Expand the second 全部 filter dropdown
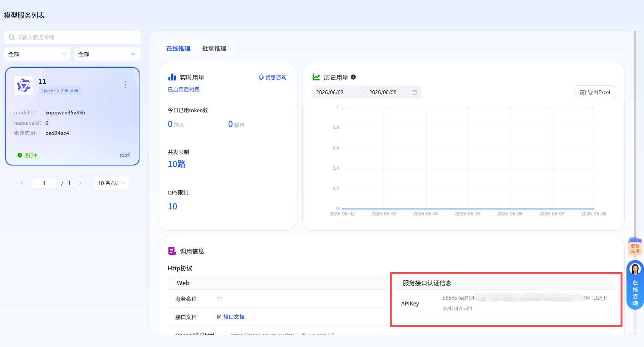 pyautogui.click(x=107, y=54)
